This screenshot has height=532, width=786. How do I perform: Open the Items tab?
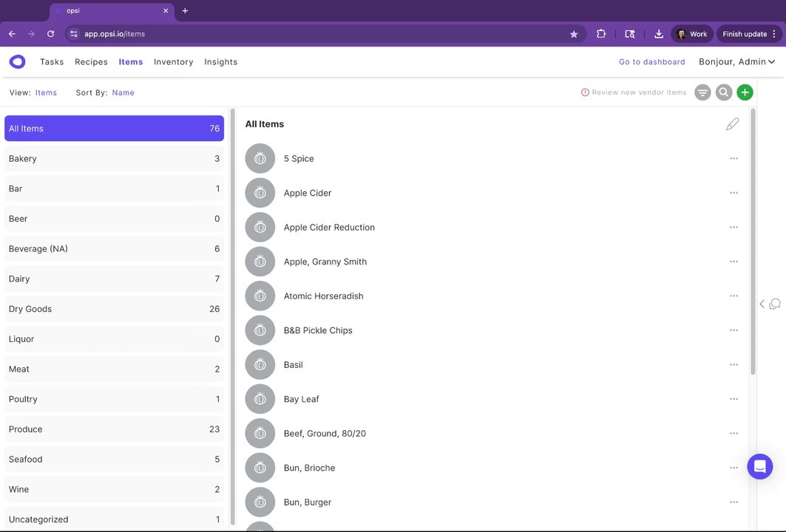tap(131, 61)
